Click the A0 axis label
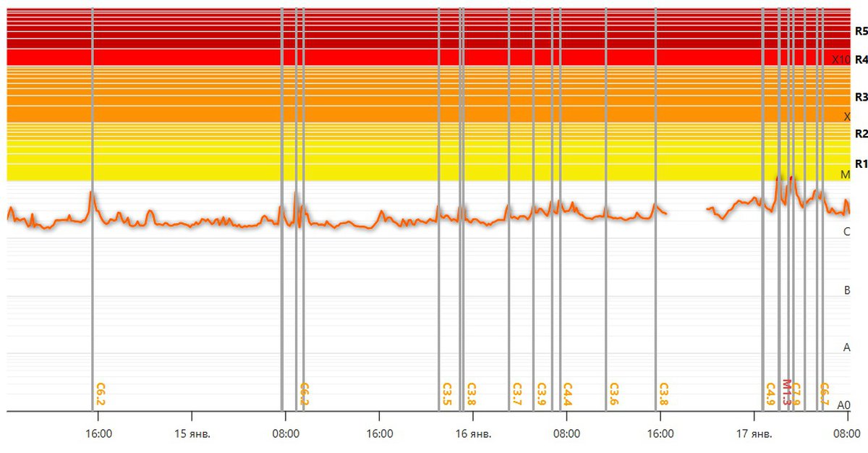The image size is (868, 453). point(844,406)
